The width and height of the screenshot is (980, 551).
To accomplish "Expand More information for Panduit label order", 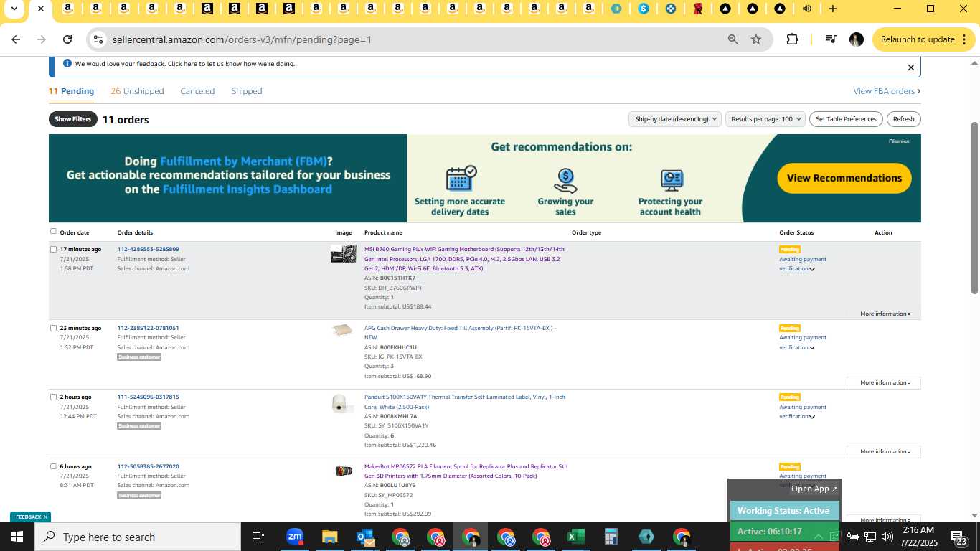I will click(884, 451).
